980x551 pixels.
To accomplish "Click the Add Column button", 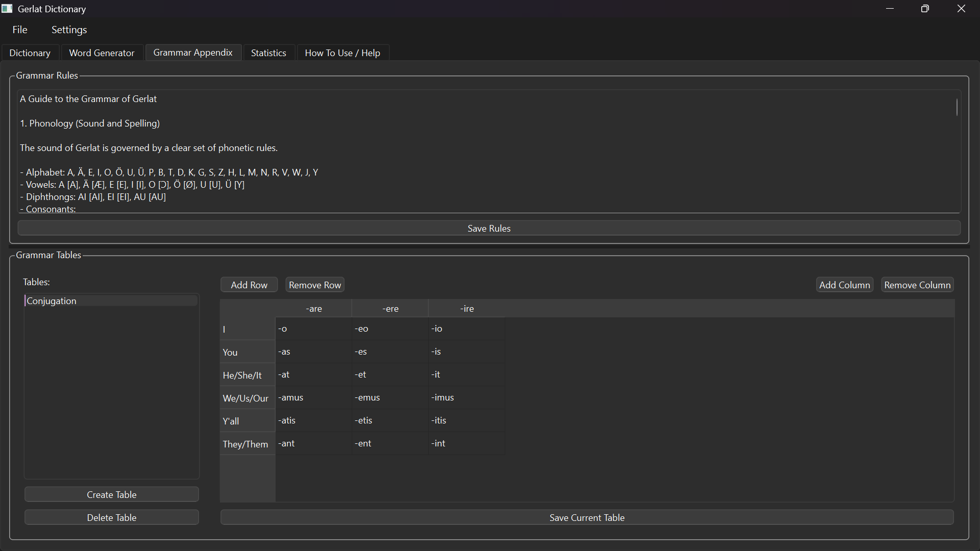I will point(844,285).
